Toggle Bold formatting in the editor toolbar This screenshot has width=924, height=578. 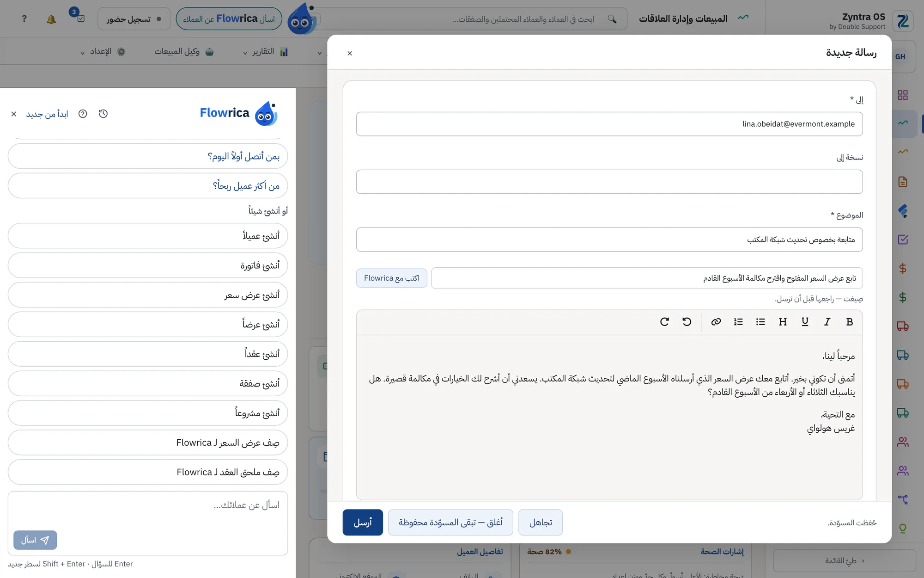click(x=849, y=322)
